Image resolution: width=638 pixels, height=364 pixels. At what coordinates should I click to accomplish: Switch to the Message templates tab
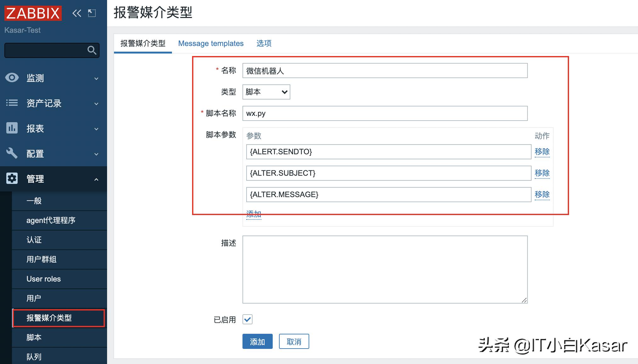[211, 43]
